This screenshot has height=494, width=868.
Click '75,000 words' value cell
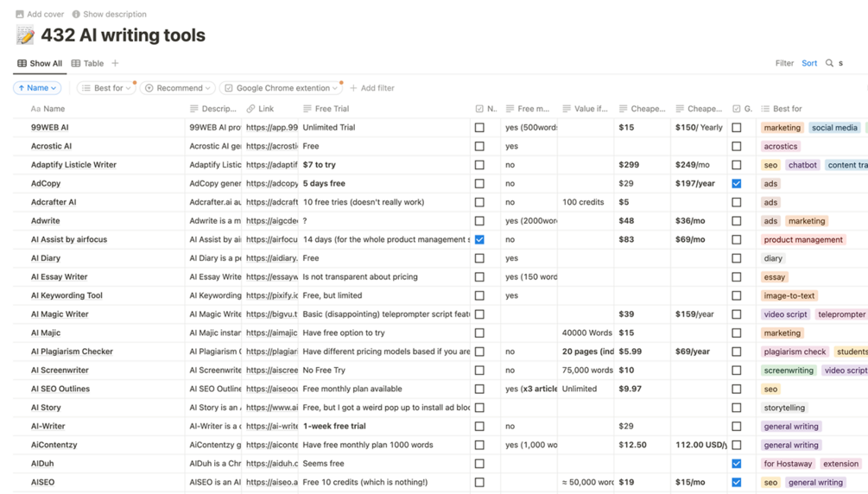[x=587, y=370]
